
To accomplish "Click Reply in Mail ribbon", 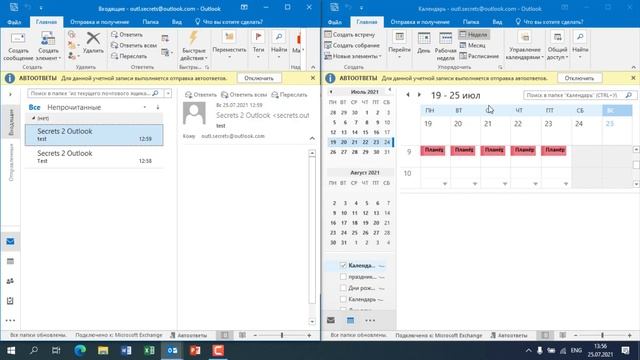I will coord(127,35).
